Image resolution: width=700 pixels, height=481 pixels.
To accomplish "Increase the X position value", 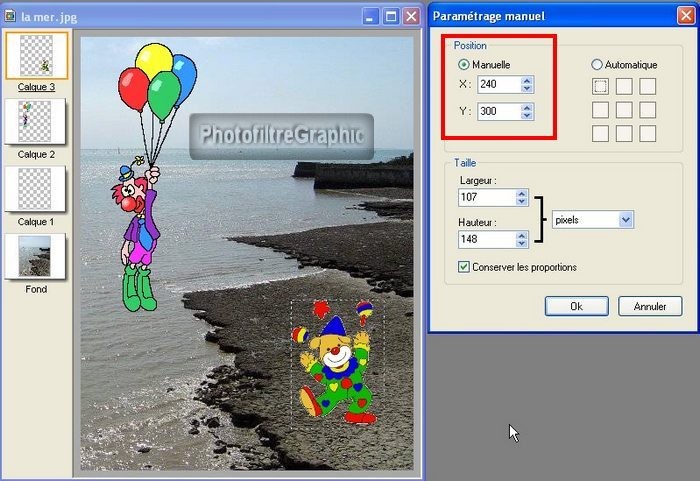I will pos(527,80).
